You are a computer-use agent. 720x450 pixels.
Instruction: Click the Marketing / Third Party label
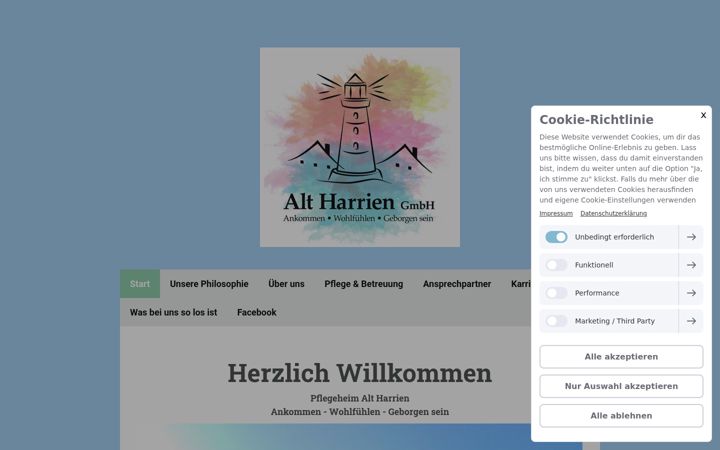pos(615,321)
